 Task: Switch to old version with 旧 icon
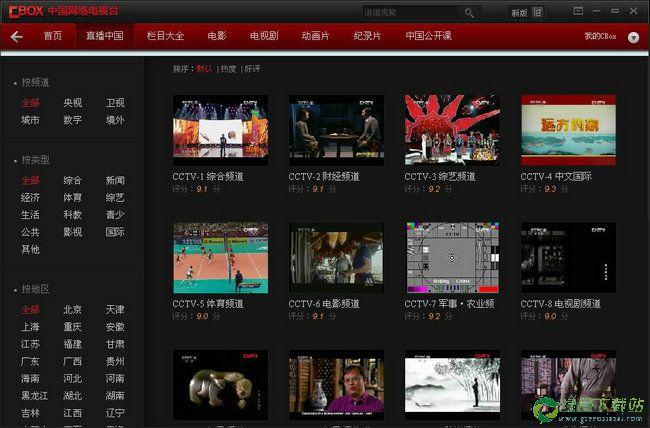pos(538,13)
